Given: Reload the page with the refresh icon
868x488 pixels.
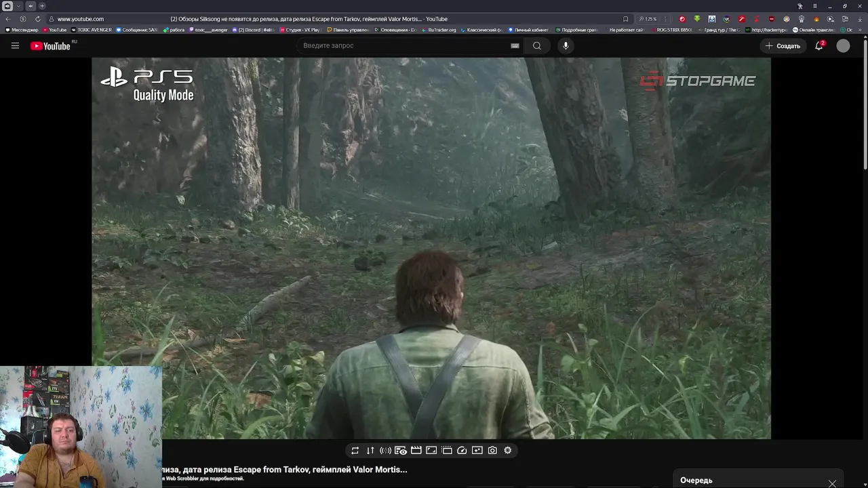Looking at the screenshot, I should click(37, 19).
